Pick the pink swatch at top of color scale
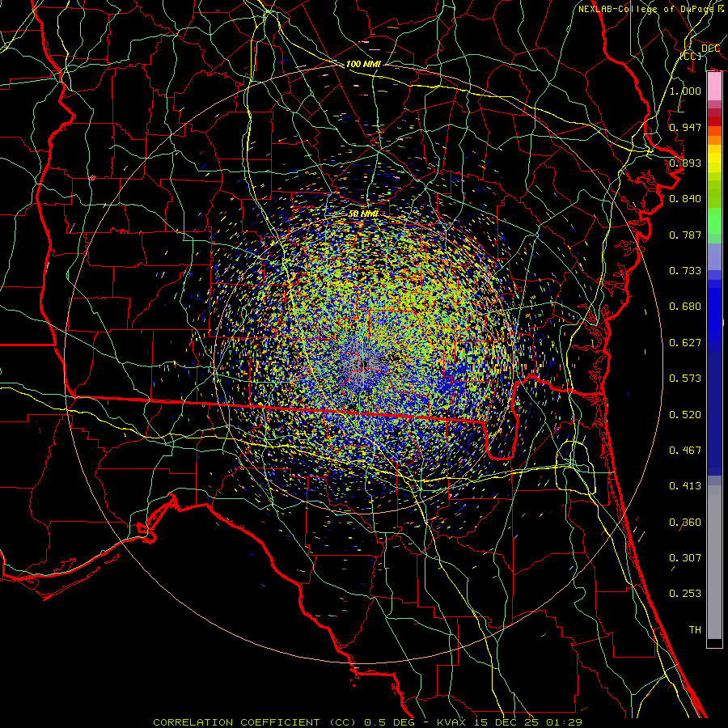This screenshot has height=728, width=728. pyautogui.click(x=714, y=87)
